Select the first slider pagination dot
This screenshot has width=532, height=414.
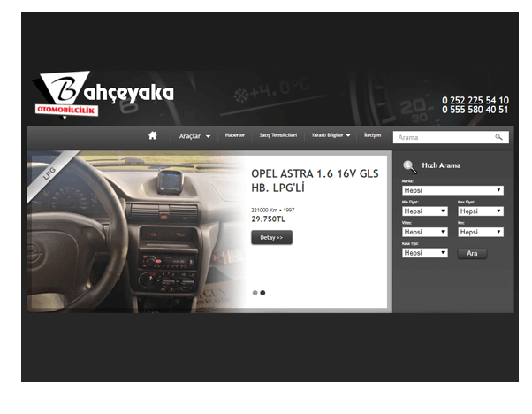click(x=255, y=292)
